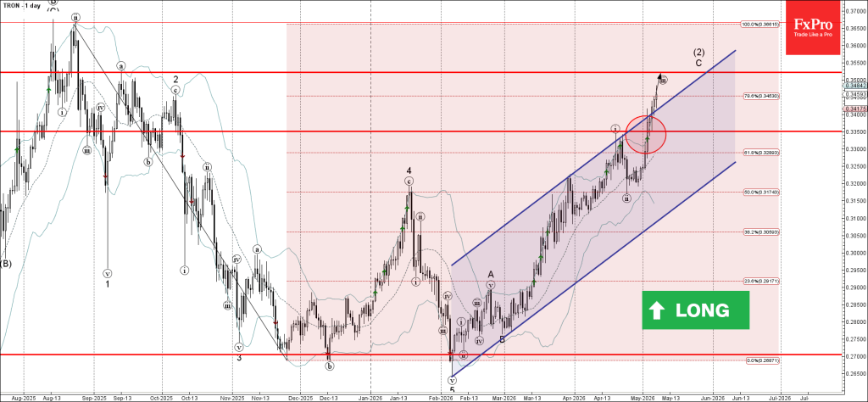Click the Oct-2025 date axis label

pos(162,397)
